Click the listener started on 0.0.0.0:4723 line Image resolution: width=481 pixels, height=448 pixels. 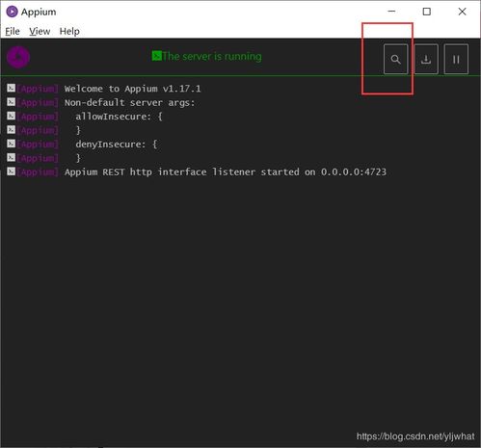[226, 172]
